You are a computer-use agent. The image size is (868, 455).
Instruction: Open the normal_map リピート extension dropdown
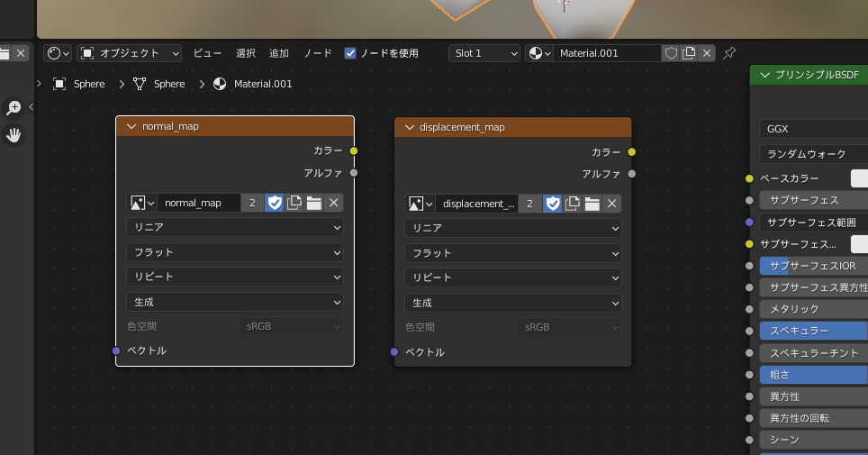(235, 278)
